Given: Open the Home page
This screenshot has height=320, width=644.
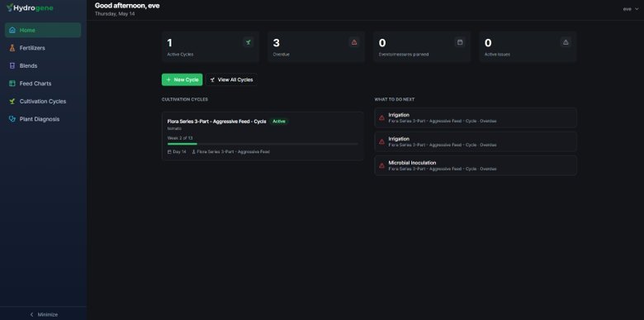Looking at the screenshot, I should coord(43,30).
